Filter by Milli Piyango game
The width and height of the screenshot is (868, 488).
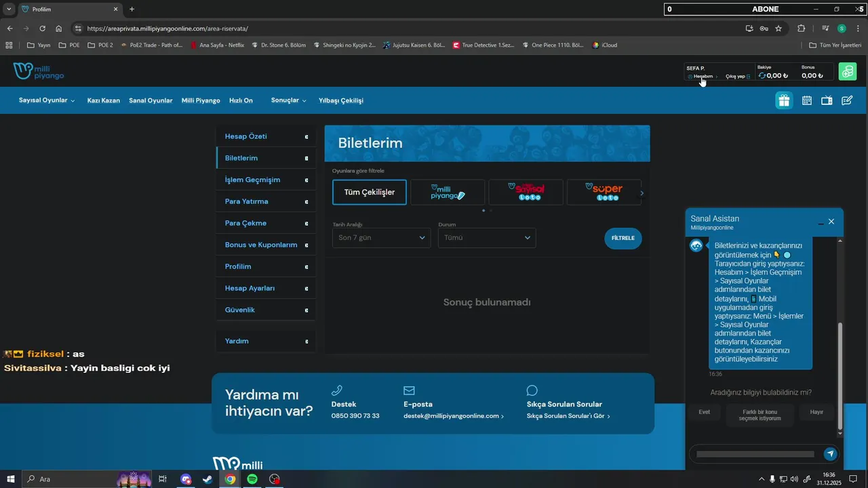448,192
